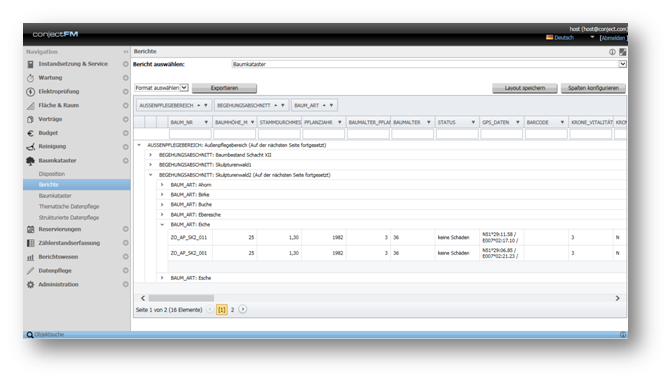Click the Datenpflege pencil icon

tap(30, 271)
